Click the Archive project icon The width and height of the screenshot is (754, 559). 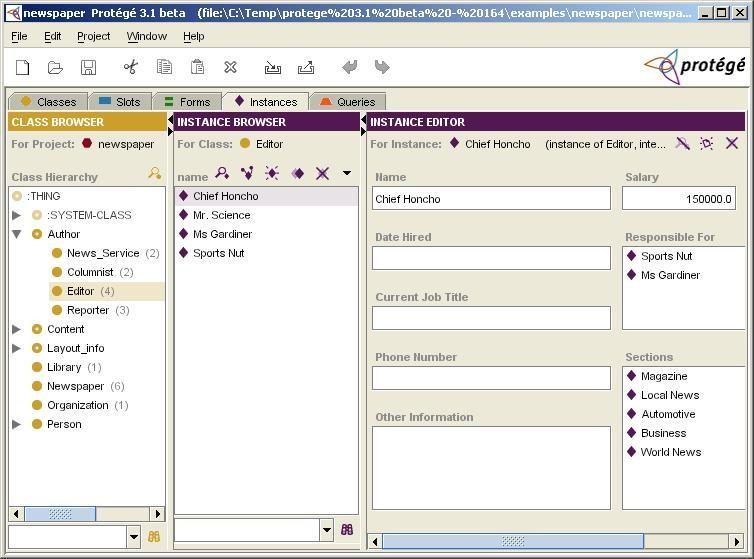click(x=273, y=67)
